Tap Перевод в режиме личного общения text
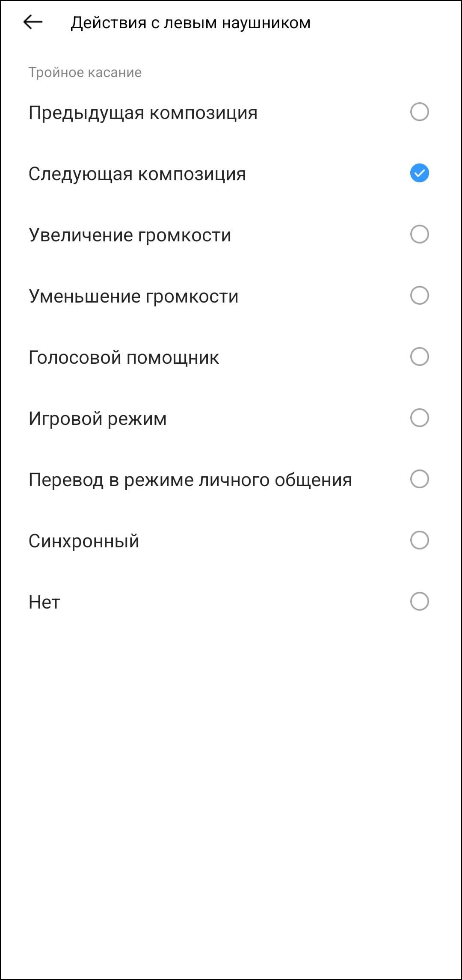Image resolution: width=462 pixels, height=980 pixels. 190,480
